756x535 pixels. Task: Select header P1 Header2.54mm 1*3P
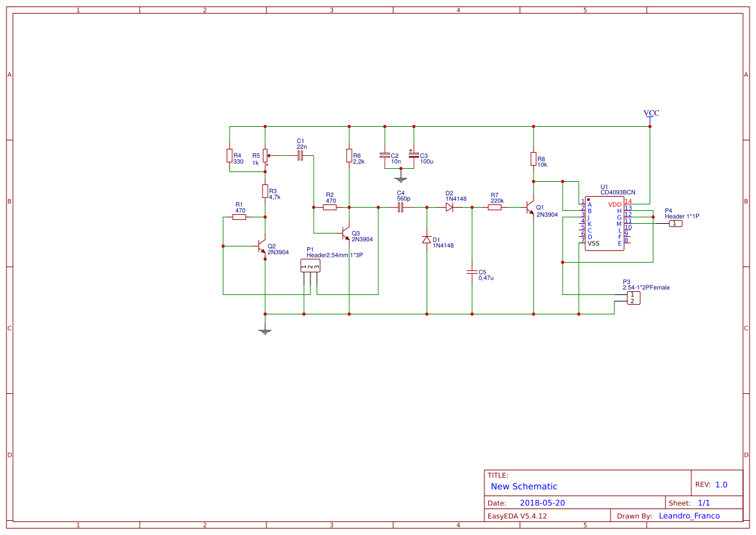tap(310, 265)
